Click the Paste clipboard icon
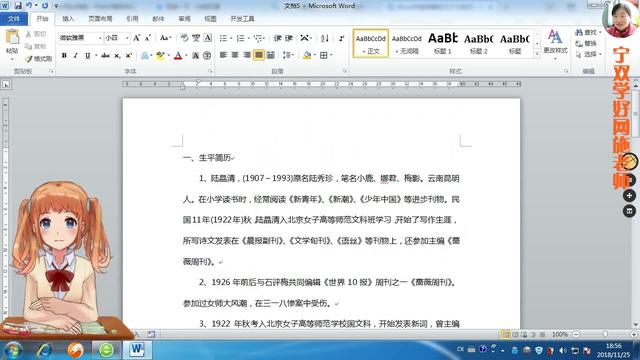The height and width of the screenshot is (360, 640). (x=12, y=37)
